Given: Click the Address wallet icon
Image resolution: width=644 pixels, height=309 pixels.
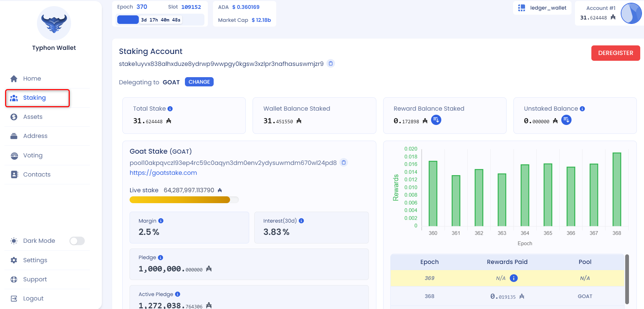Looking at the screenshot, I should tap(14, 136).
